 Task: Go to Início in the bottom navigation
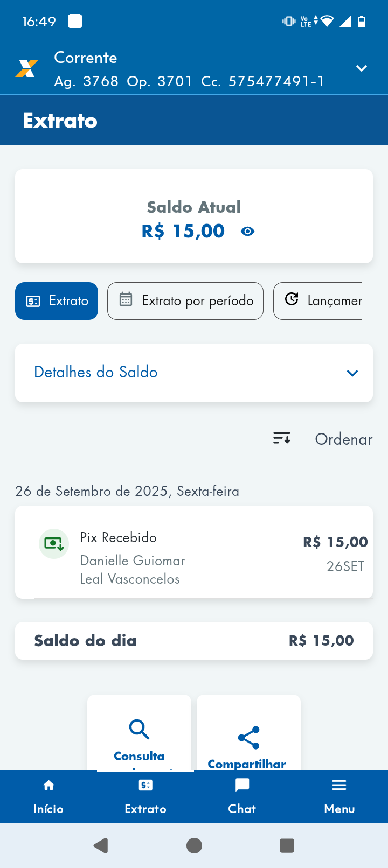[48, 796]
